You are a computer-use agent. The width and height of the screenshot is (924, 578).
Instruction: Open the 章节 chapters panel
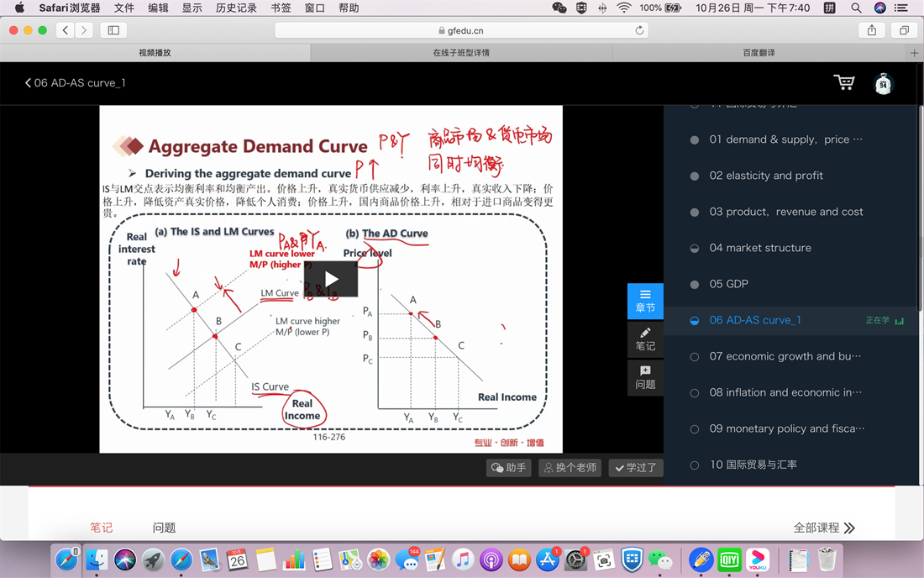[x=645, y=301]
